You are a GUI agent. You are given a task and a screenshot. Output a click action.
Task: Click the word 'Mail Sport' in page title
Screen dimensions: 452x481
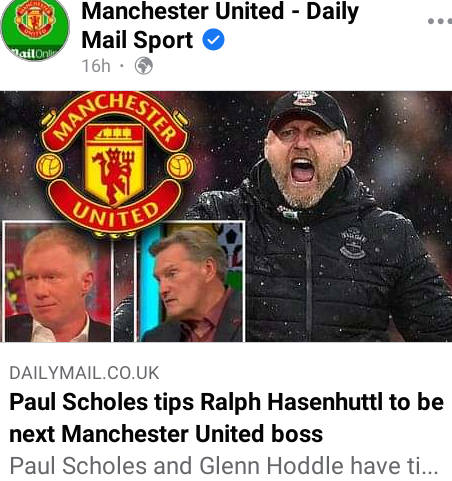coord(137,40)
